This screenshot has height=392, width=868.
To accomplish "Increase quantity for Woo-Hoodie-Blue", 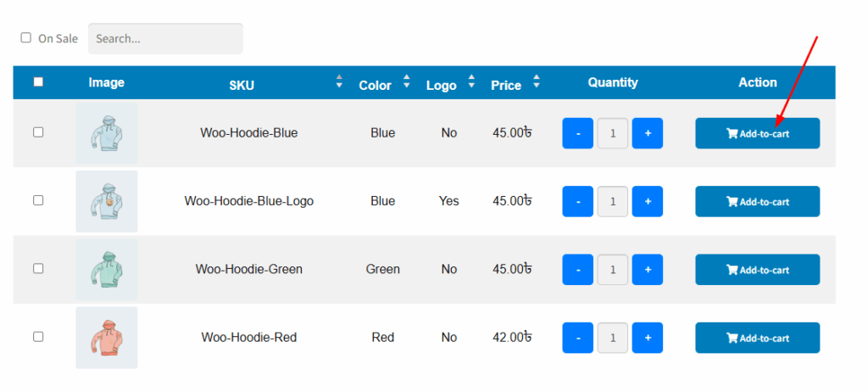I will (647, 133).
